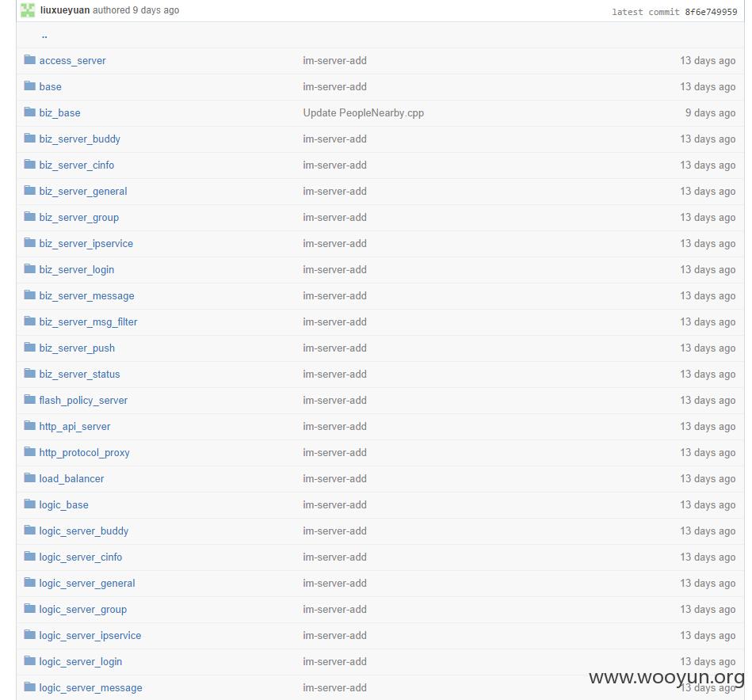This screenshot has height=700, width=752.
Task: Click the folder icon beside biz_server_buddy
Action: 30,138
